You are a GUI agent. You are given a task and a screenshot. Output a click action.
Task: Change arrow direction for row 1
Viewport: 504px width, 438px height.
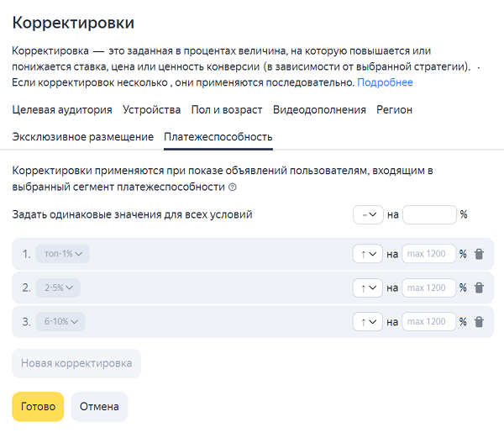click(368, 254)
